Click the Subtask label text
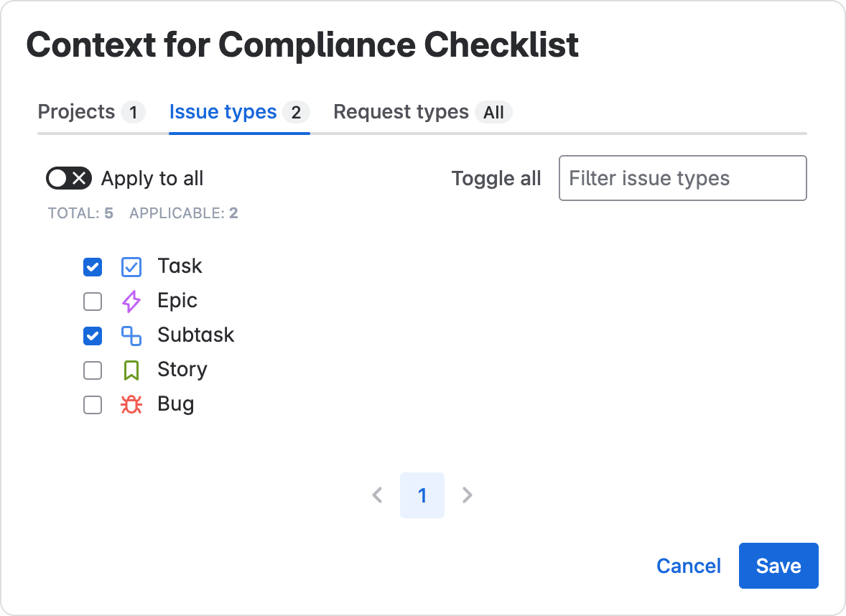846x616 pixels. (x=196, y=335)
